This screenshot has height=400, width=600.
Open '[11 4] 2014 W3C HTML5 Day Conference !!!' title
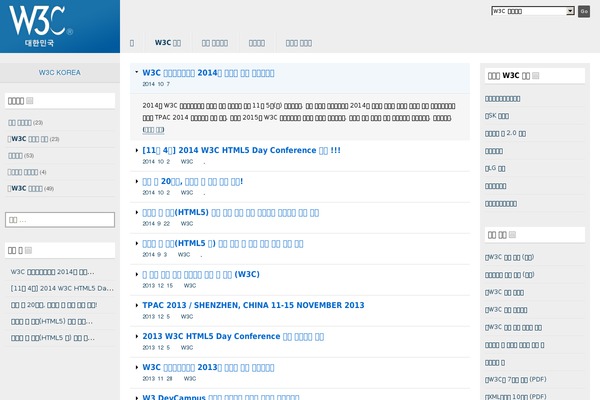241,150
